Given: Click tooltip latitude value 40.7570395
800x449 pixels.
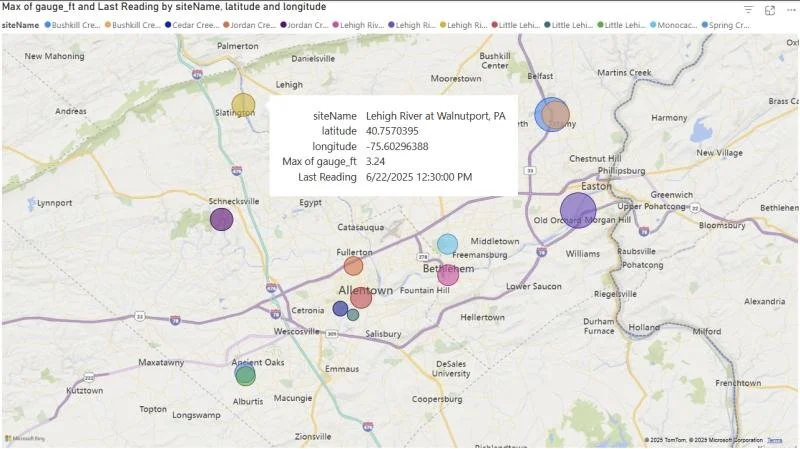Looking at the screenshot, I should coord(392,131).
